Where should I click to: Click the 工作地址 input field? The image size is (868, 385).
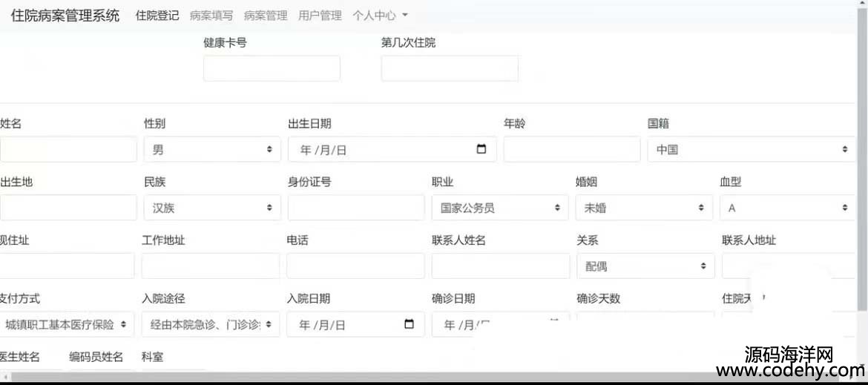[211, 266]
